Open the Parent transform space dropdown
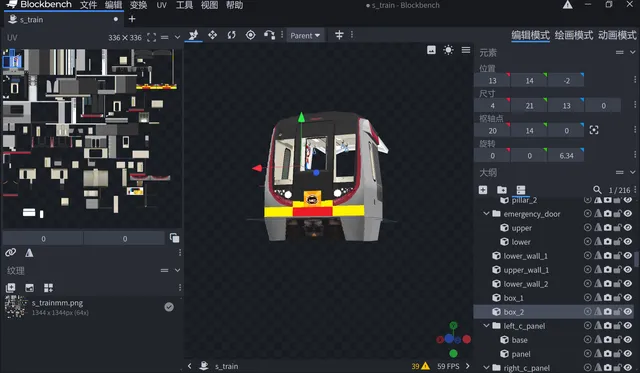The image size is (640, 373). tap(305, 36)
